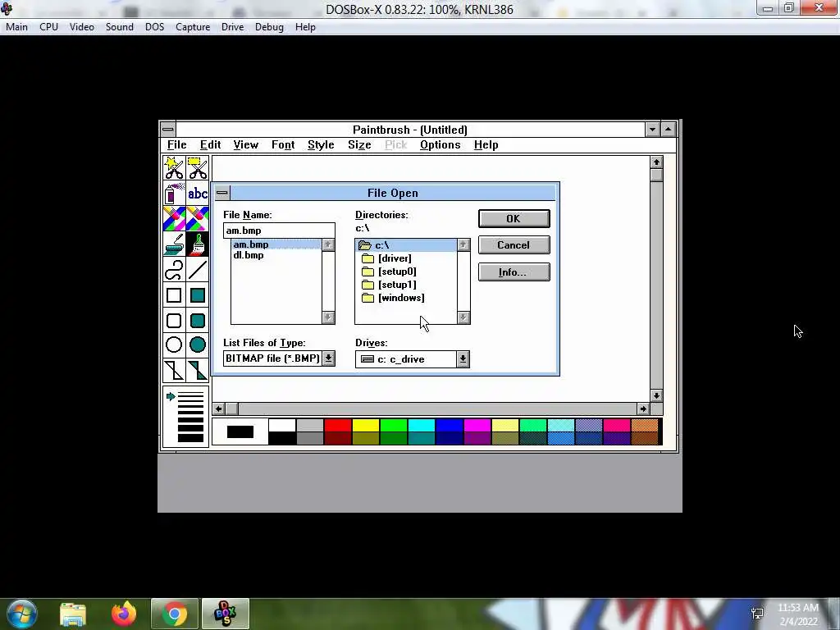
Task: Pick magenta color swatch
Action: (x=477, y=426)
